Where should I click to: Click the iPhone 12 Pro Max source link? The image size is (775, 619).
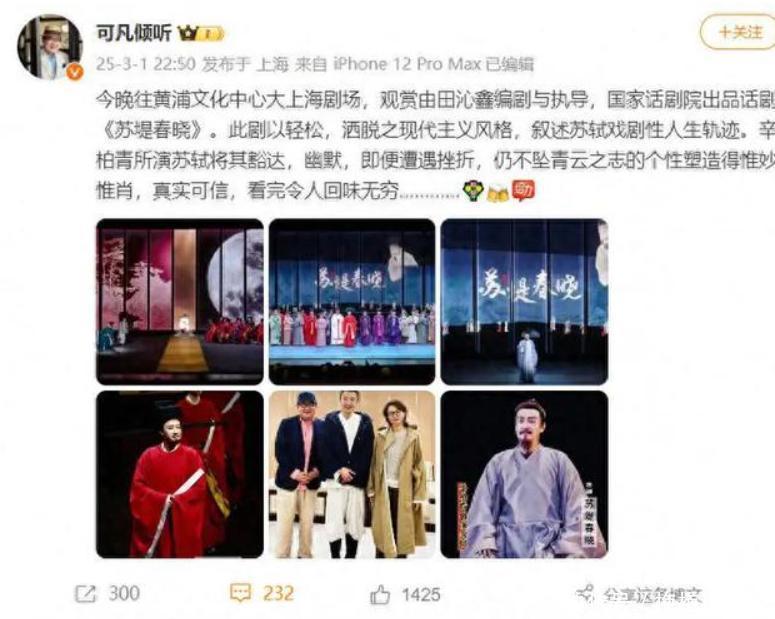[407, 64]
